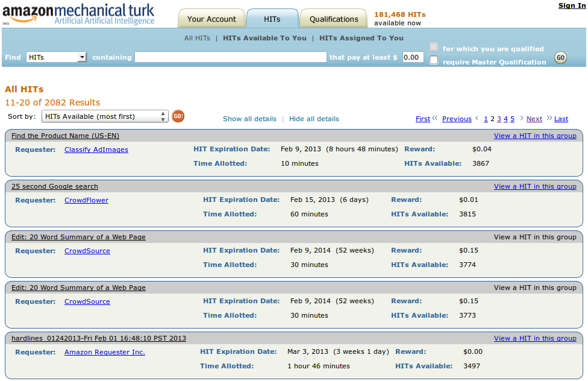The width and height of the screenshot is (588, 381).
Task: Toggle the for which you are qualified checkbox
Action: coord(434,47)
